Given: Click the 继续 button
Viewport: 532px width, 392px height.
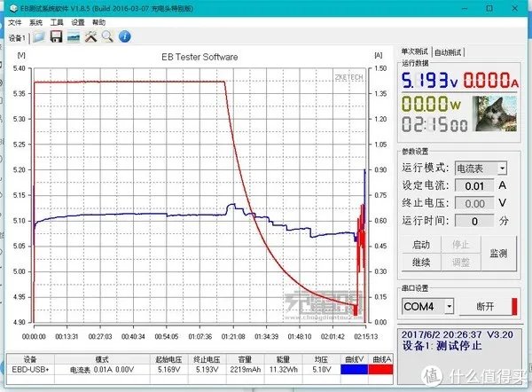Looking at the screenshot, I should click(x=421, y=262).
